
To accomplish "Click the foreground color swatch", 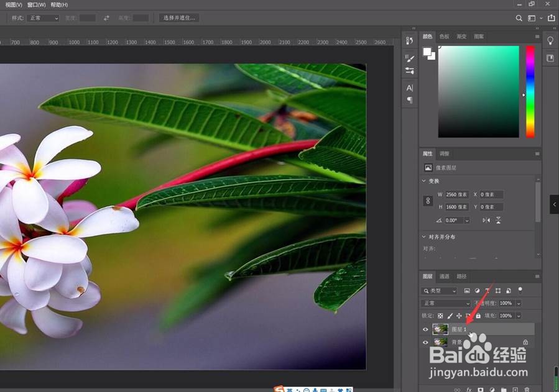I will [x=427, y=52].
